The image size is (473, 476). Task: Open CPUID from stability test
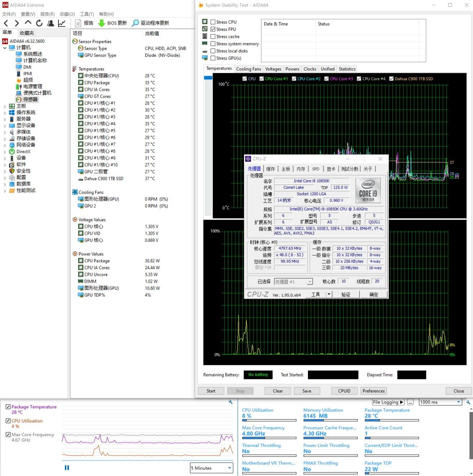coord(344,391)
